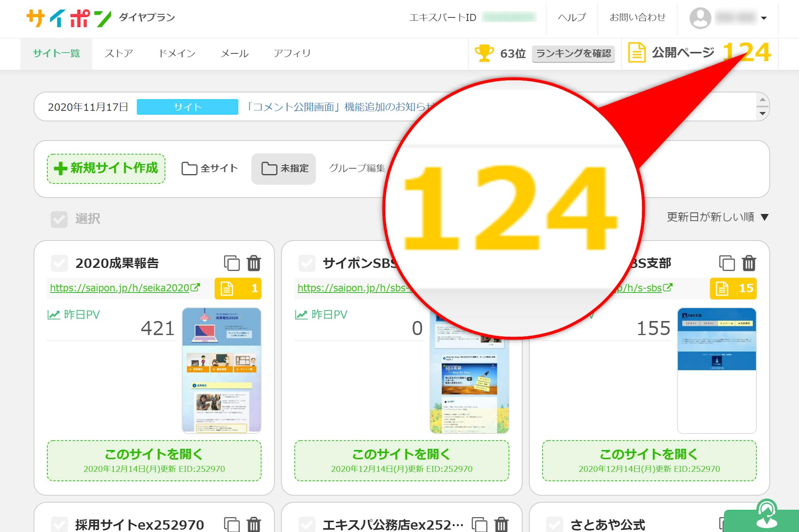The height and width of the screenshot is (532, 799).
Task: Check the エキスパ公務店 site checkbox
Action: (x=307, y=524)
